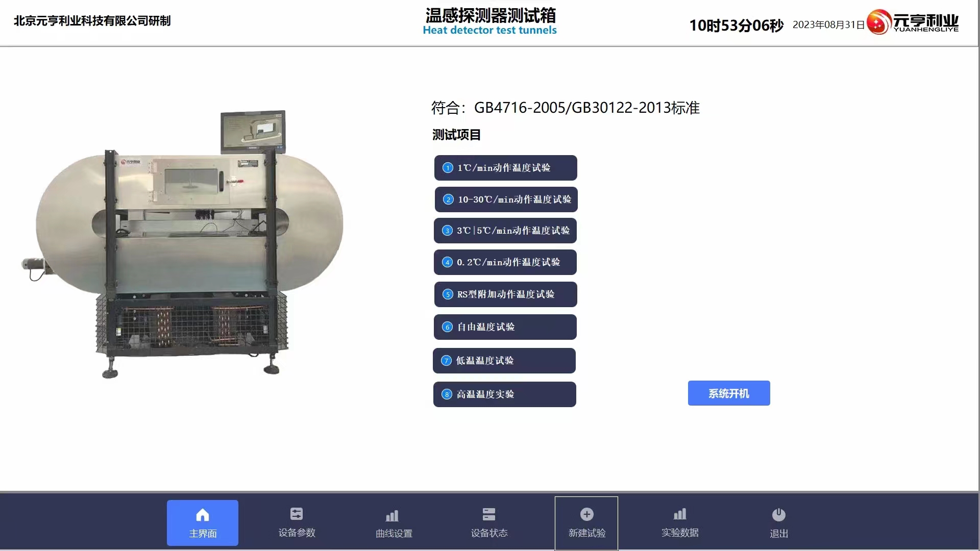
Task: Click the Heat detector test tunnels subtitle
Action: click(489, 30)
